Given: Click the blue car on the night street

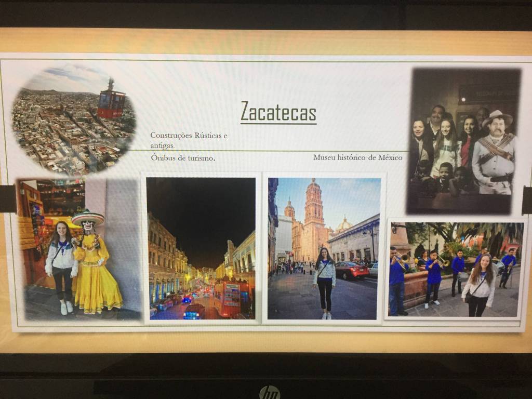Looking at the screenshot, I should click(194, 312).
